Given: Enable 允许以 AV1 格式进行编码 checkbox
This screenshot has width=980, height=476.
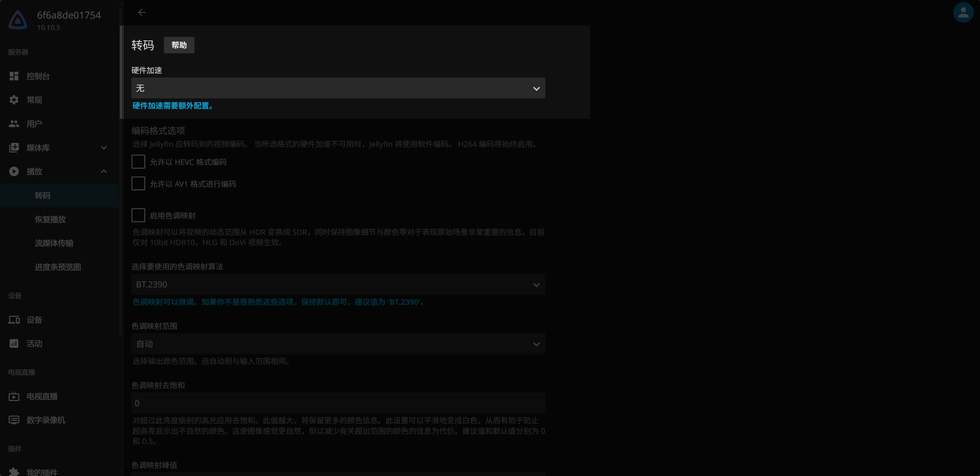Looking at the screenshot, I should pos(138,183).
